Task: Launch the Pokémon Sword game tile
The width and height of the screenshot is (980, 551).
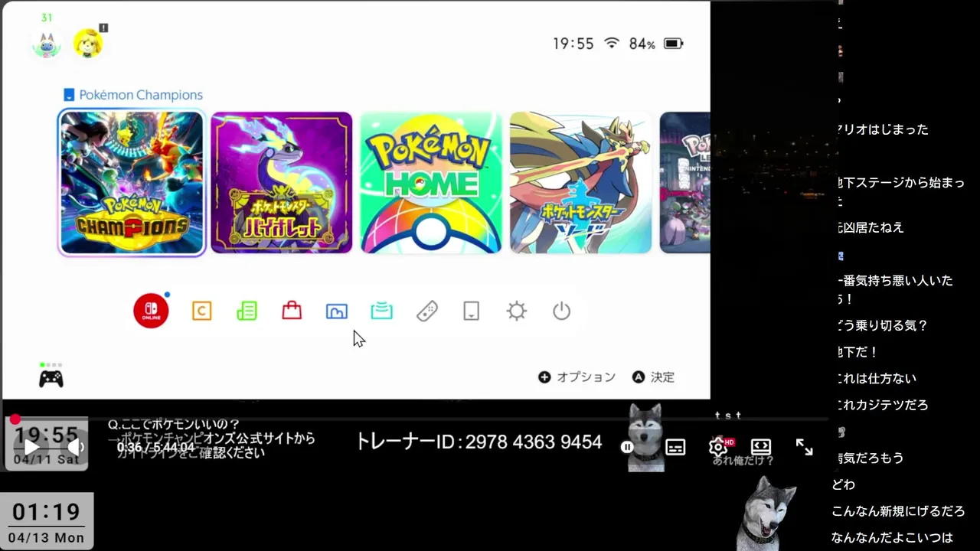Action: point(581,182)
